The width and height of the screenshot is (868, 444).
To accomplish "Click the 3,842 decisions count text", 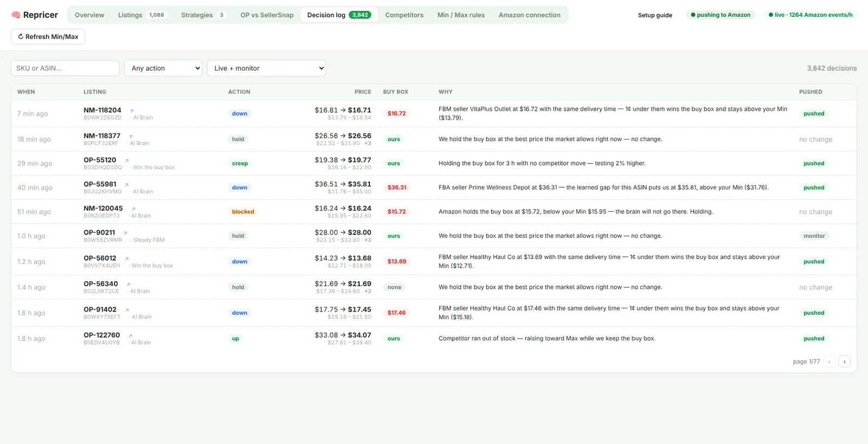I will [832, 68].
